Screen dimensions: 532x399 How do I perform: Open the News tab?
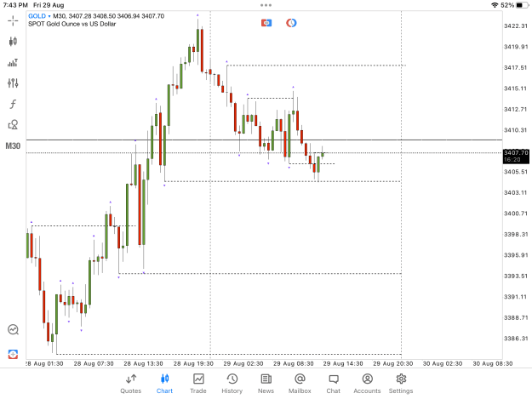tap(266, 384)
